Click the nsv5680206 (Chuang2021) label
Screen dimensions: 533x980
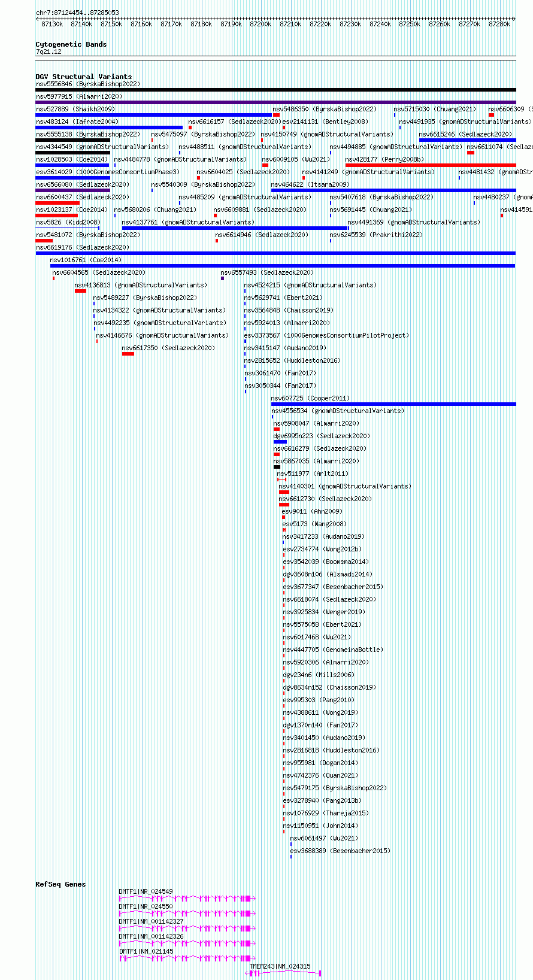[155, 210]
